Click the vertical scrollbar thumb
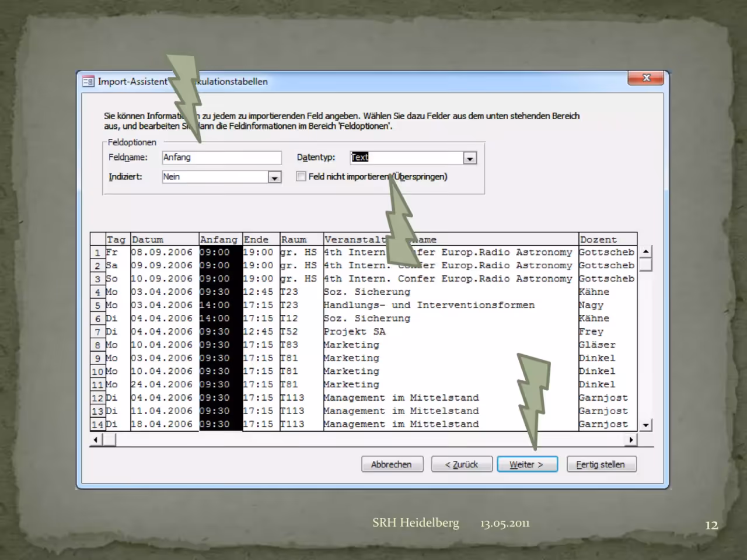Viewport: 747px width, 560px height. click(645, 265)
